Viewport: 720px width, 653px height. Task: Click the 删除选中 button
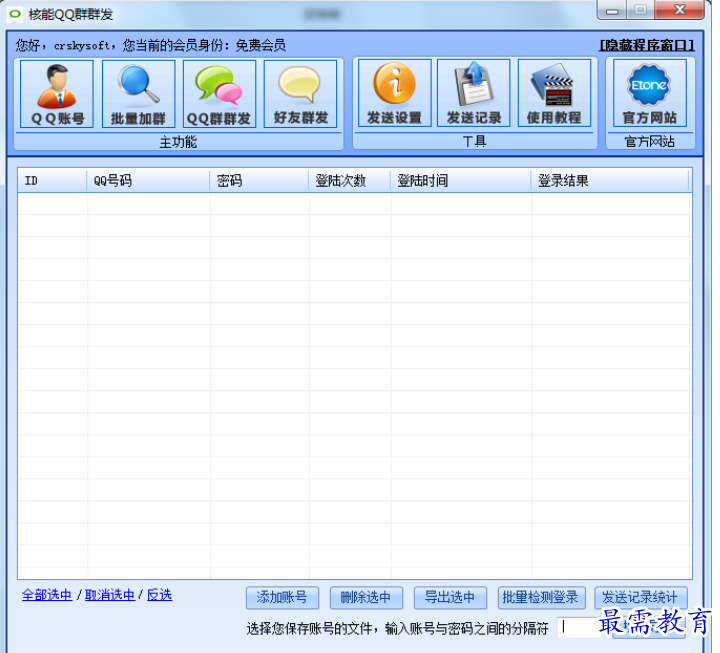click(366, 597)
